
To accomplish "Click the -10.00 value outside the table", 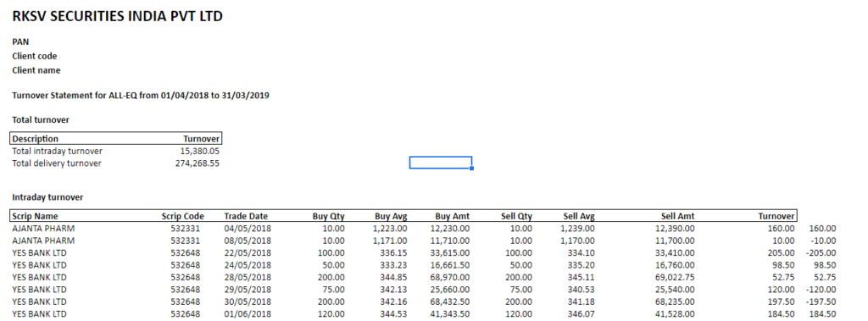I will (824, 241).
